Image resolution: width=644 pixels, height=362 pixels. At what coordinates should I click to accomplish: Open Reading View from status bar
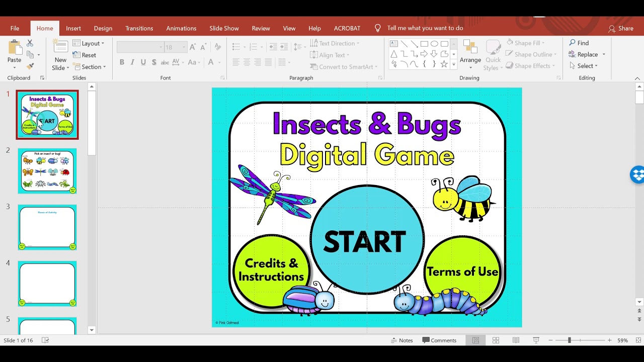(516, 340)
